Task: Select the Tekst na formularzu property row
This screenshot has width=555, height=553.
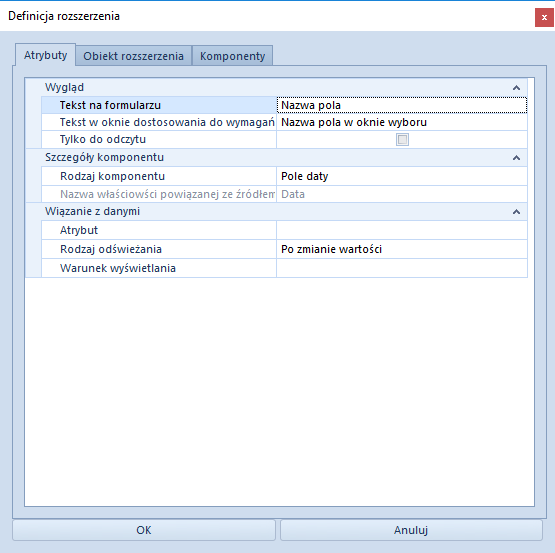Action: pyautogui.click(x=284, y=105)
